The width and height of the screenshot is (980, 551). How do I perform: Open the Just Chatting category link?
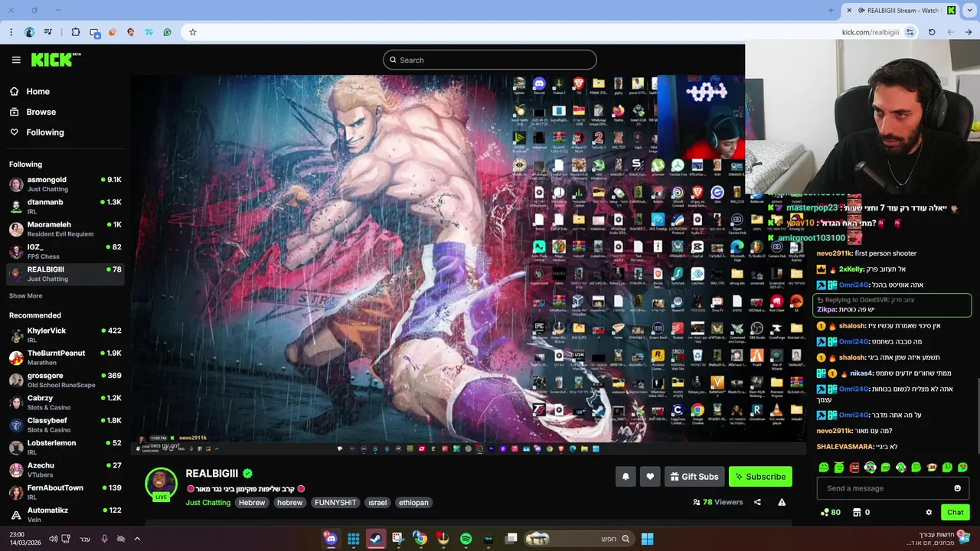point(207,503)
